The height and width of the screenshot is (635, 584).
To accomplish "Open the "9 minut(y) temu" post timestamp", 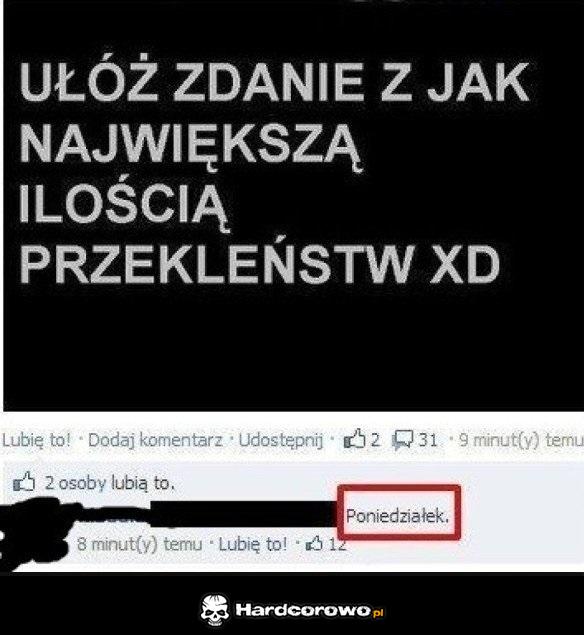I will tap(521, 440).
